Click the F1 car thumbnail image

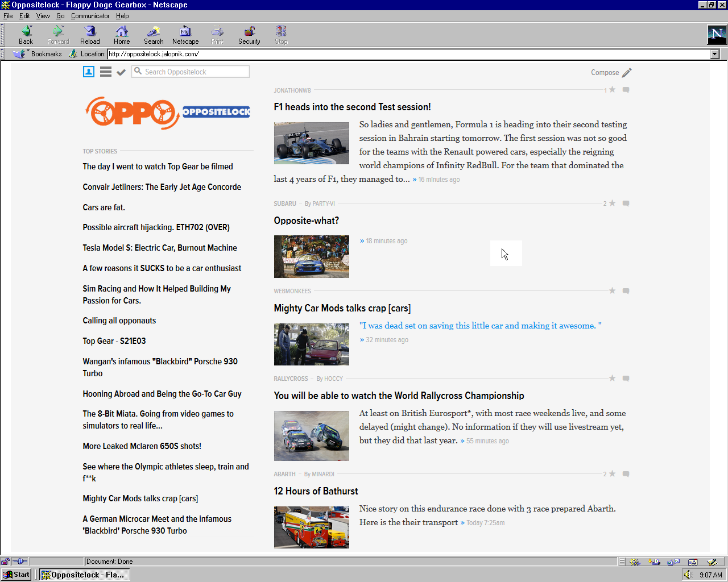click(x=312, y=143)
